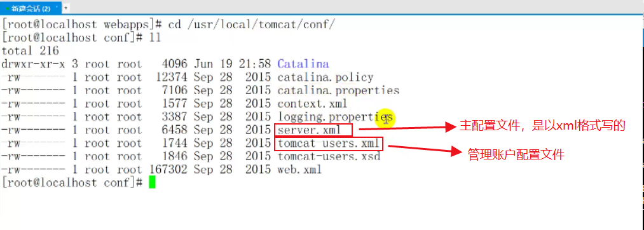644x230 pixels.
Task: Click the logging.properties file name
Action: coord(335,117)
